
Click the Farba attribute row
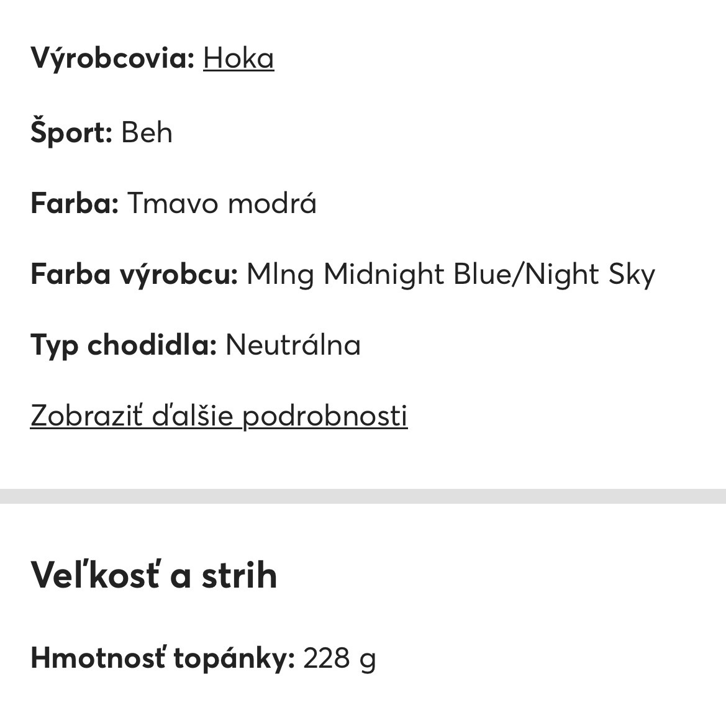click(x=174, y=203)
